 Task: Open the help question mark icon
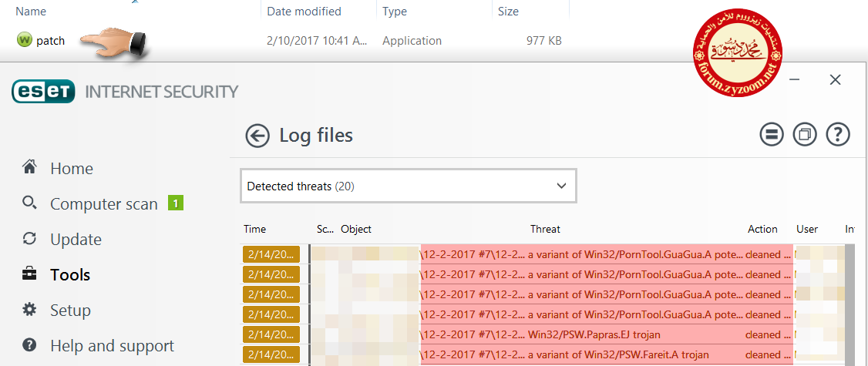coord(838,135)
